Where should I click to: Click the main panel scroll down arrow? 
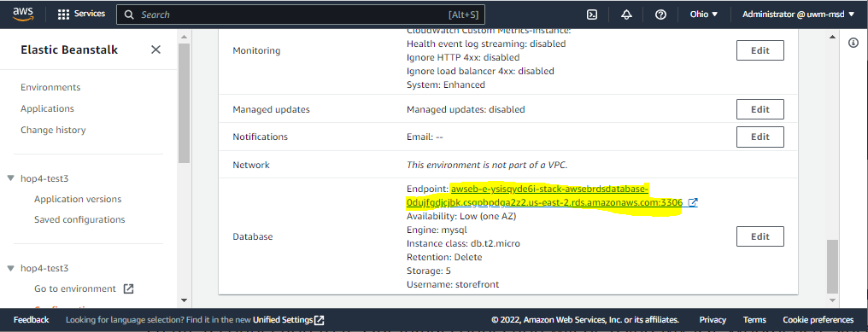833,300
